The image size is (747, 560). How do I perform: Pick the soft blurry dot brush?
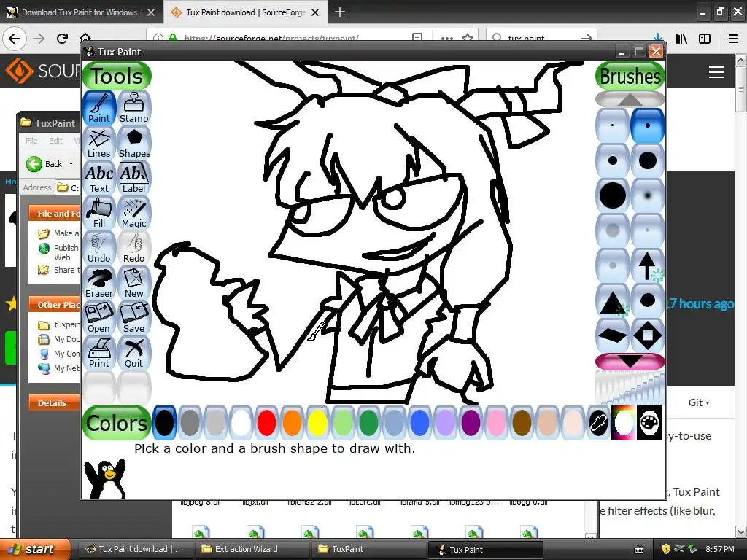tap(648, 195)
